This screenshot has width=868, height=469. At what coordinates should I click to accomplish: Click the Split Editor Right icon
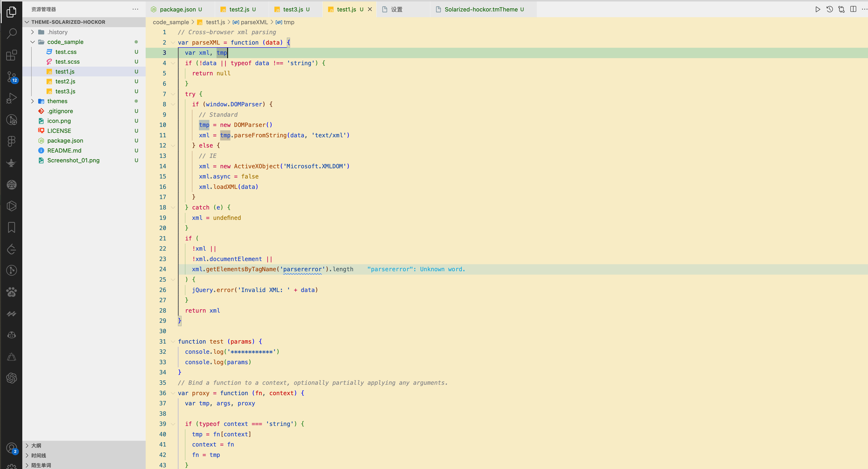(853, 9)
